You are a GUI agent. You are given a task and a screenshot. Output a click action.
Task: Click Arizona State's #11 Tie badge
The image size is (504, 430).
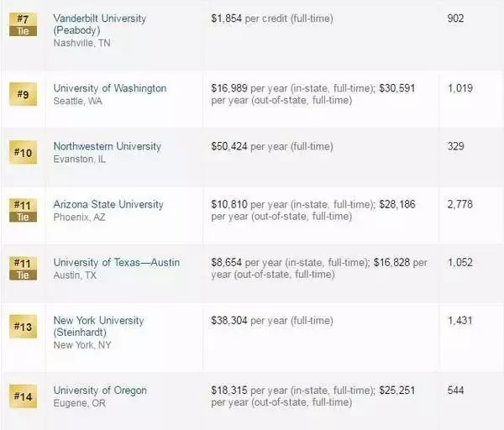pyautogui.click(x=23, y=211)
